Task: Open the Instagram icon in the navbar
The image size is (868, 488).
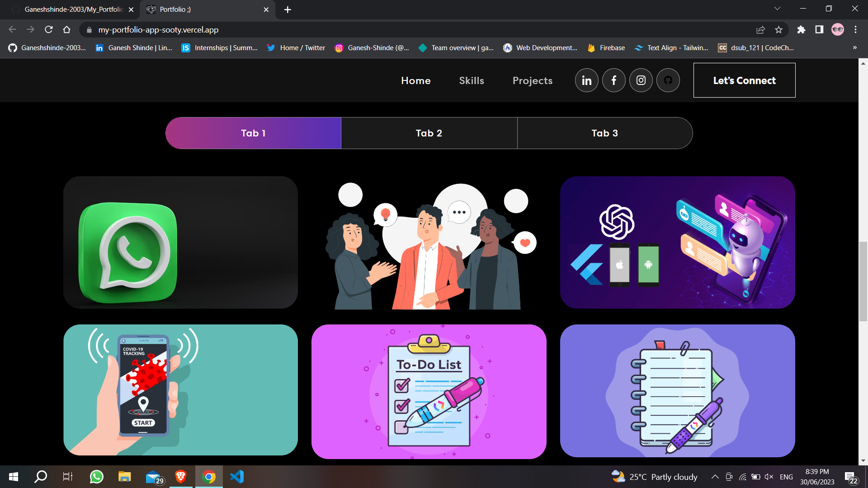Action: point(641,80)
